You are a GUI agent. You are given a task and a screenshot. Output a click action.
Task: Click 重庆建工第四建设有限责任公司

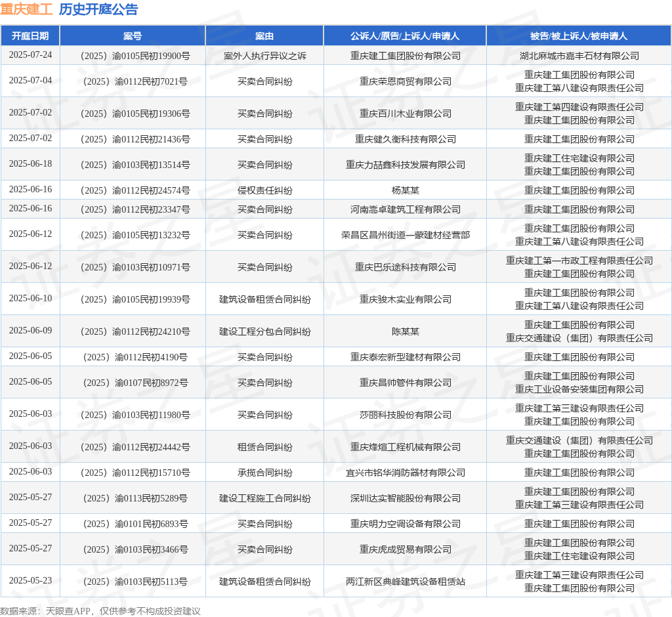coord(579,107)
